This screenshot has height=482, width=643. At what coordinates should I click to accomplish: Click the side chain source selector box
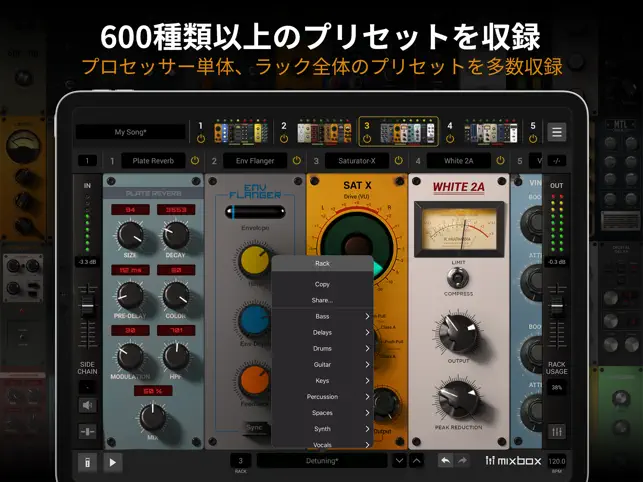click(x=87, y=387)
